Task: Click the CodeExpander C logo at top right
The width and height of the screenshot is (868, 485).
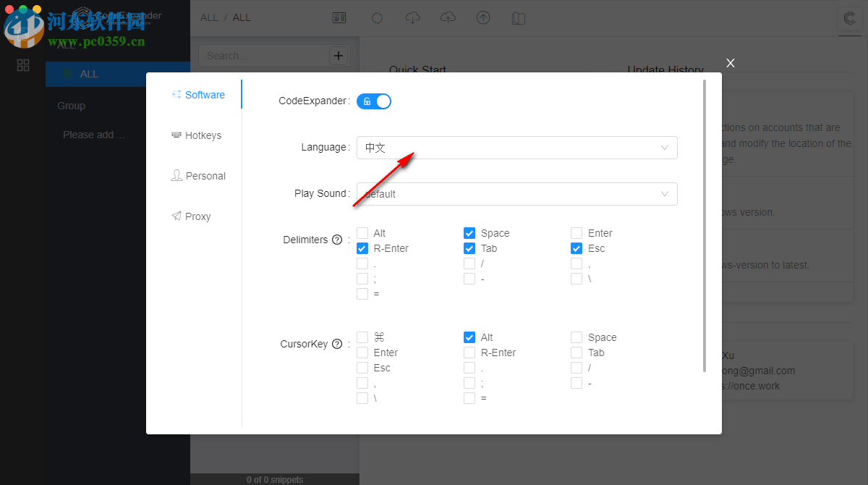Action: click(848, 20)
